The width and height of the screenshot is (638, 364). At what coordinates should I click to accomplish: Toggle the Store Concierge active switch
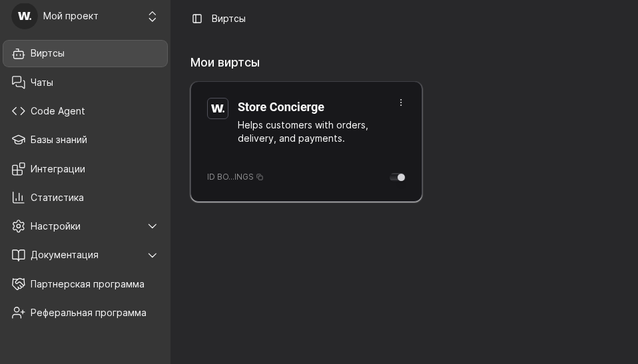pyautogui.click(x=398, y=177)
